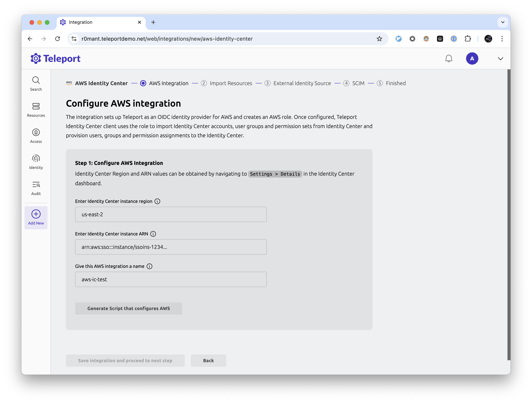Click the notifications bell icon
The width and height of the screenshot is (532, 403).
tap(449, 58)
